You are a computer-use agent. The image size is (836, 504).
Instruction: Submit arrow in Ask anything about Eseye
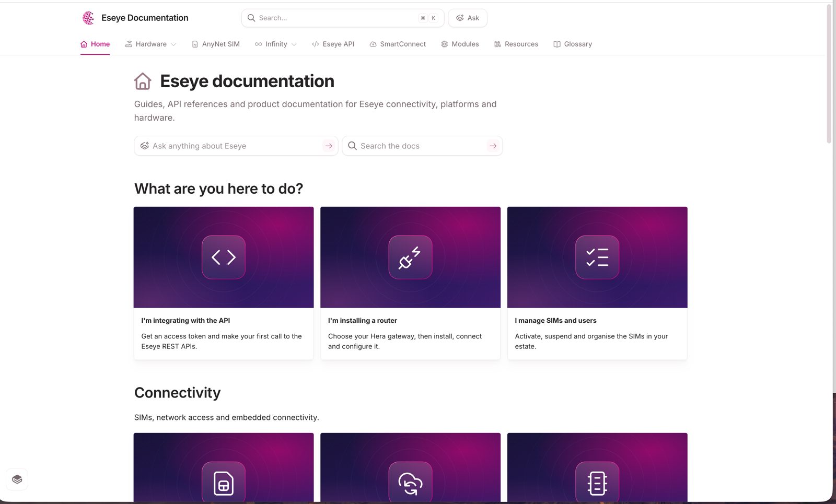pos(329,146)
